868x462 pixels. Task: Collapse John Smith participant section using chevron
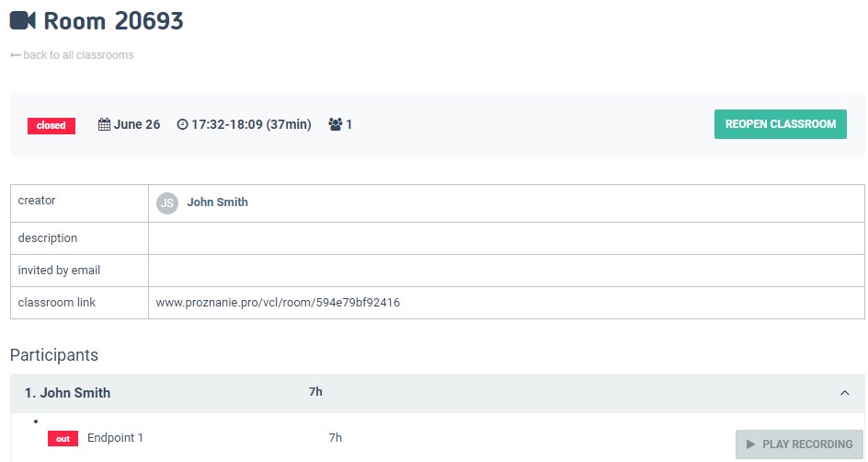pyautogui.click(x=844, y=393)
